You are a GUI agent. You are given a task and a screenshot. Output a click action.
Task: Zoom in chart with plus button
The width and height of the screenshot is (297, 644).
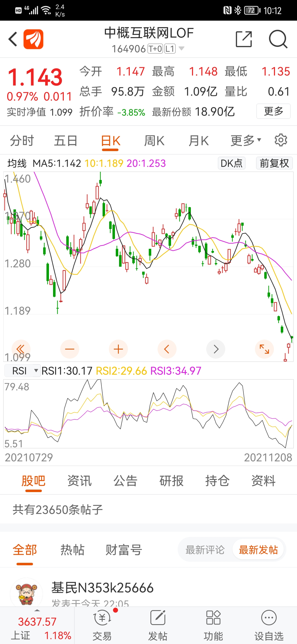click(118, 349)
